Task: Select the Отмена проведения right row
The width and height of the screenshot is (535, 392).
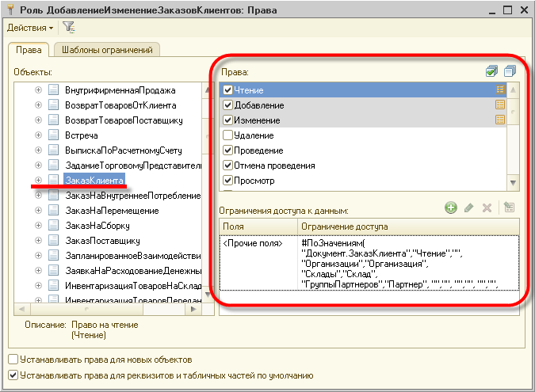Action: 363,166
